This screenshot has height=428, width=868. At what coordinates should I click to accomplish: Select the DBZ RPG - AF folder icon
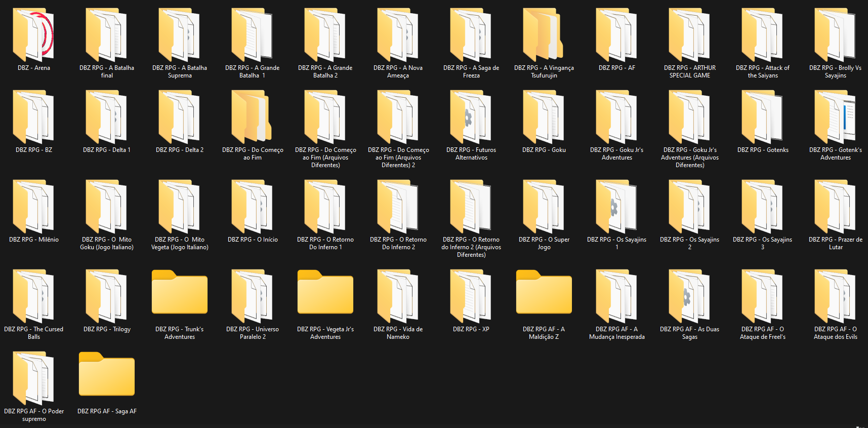[616, 35]
